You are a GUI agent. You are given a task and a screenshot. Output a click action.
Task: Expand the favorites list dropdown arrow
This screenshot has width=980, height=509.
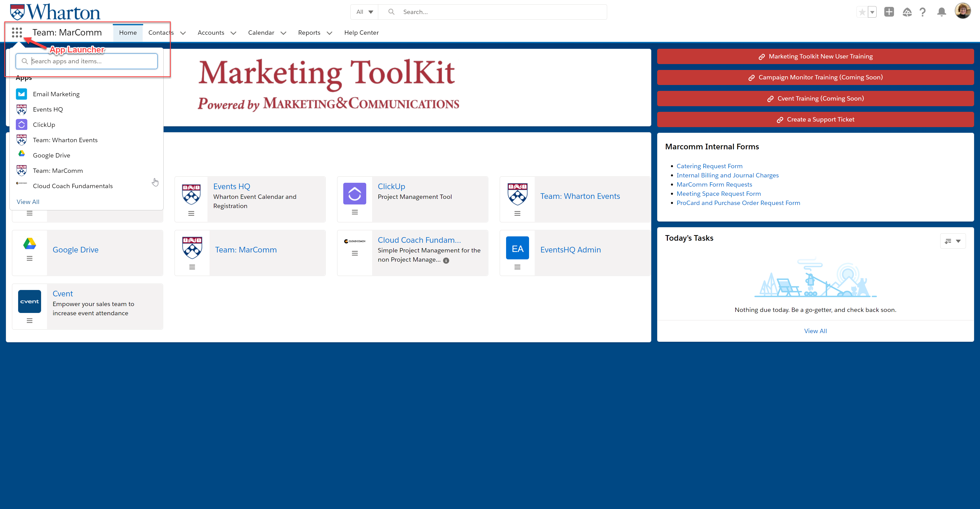pyautogui.click(x=872, y=12)
